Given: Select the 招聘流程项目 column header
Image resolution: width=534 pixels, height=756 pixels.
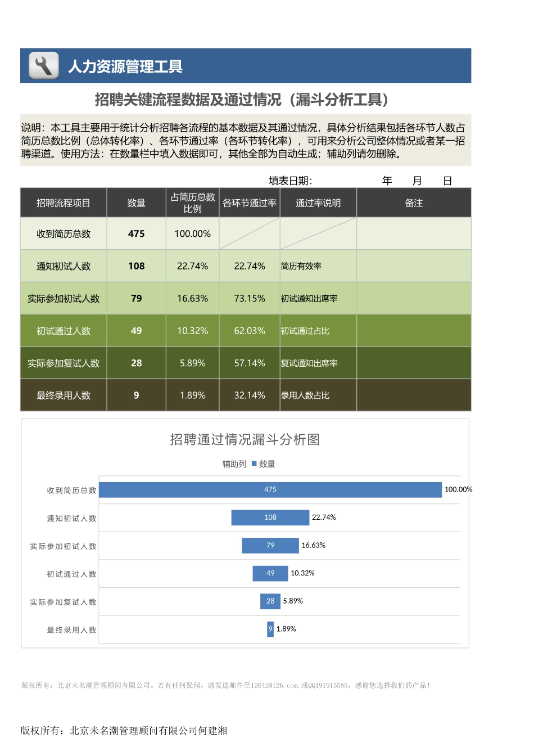Looking at the screenshot, I should tap(64, 202).
